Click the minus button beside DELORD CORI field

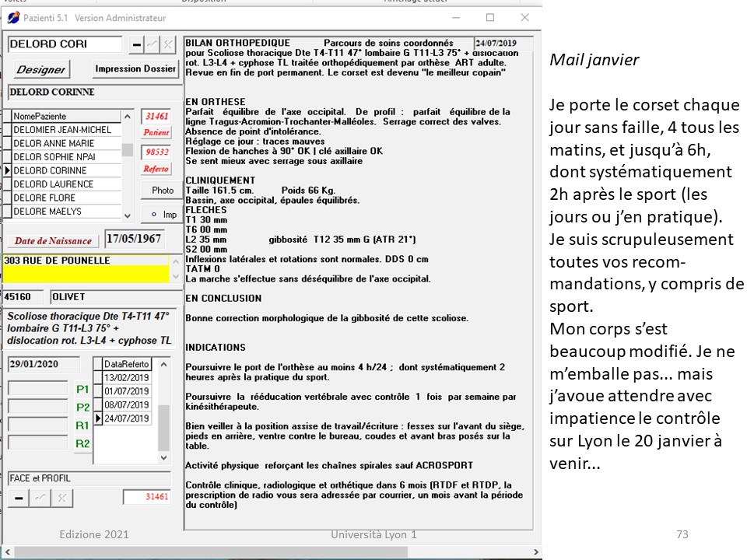point(137,45)
